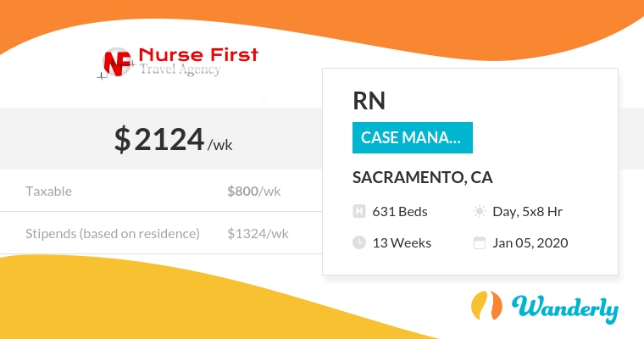Click the RN job title
This screenshot has width=644, height=356.
pos(369,101)
